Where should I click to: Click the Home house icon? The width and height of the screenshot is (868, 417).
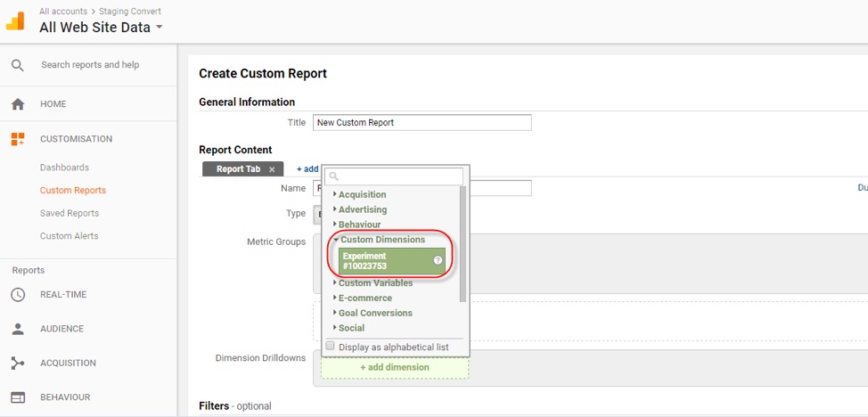point(18,104)
